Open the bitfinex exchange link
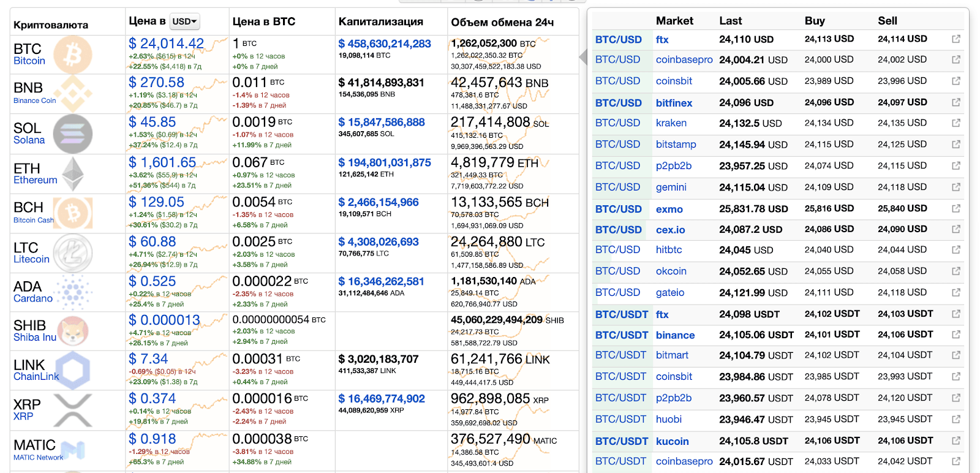The image size is (980, 473). [x=674, y=103]
